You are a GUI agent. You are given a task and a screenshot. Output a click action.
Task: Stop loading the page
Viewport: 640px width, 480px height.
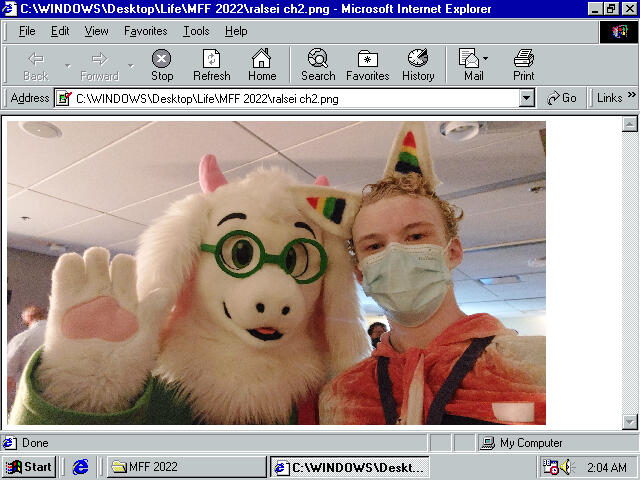click(x=162, y=65)
